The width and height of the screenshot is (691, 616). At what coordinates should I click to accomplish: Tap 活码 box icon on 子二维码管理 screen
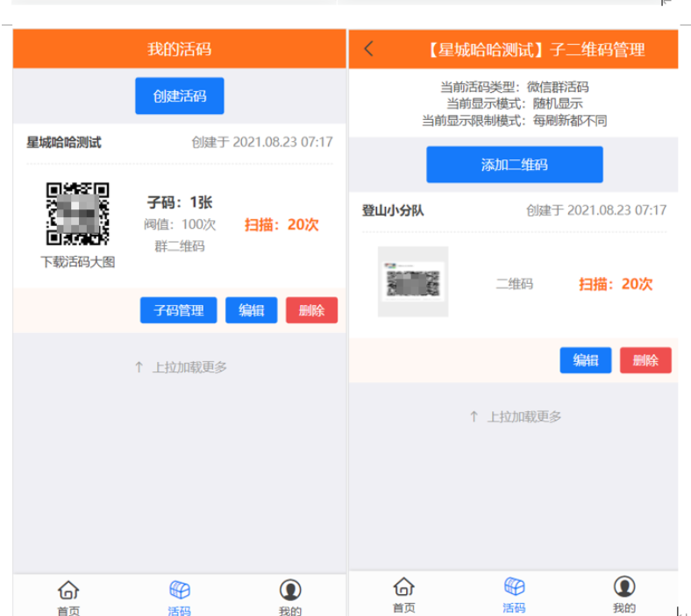(514, 587)
